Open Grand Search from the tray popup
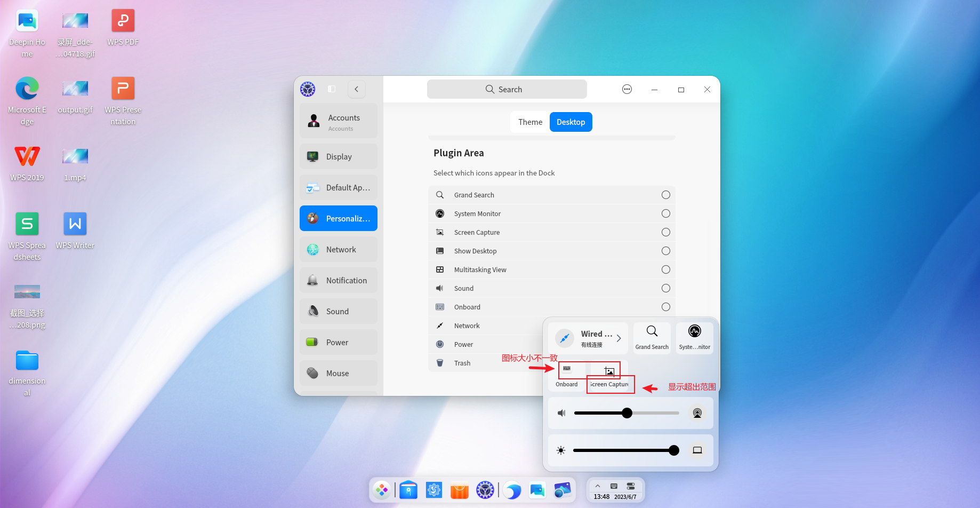The height and width of the screenshot is (508, 980). tap(652, 338)
